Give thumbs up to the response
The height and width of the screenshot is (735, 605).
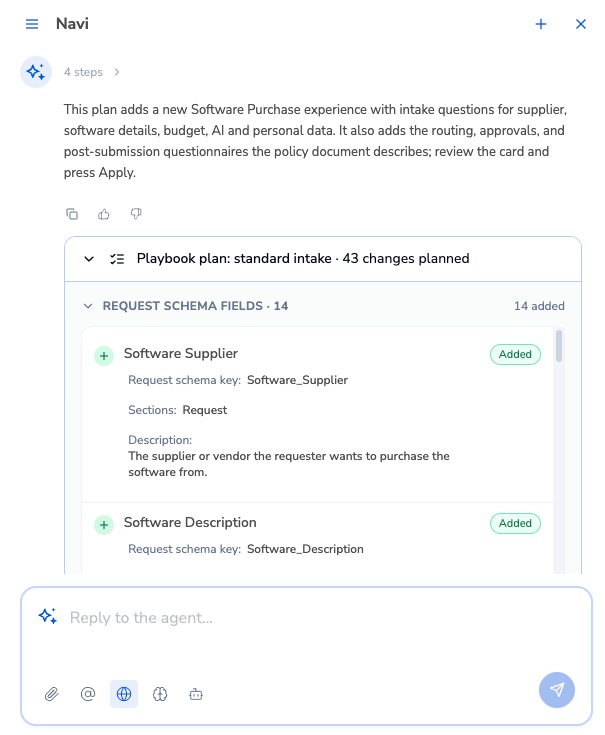coord(104,214)
